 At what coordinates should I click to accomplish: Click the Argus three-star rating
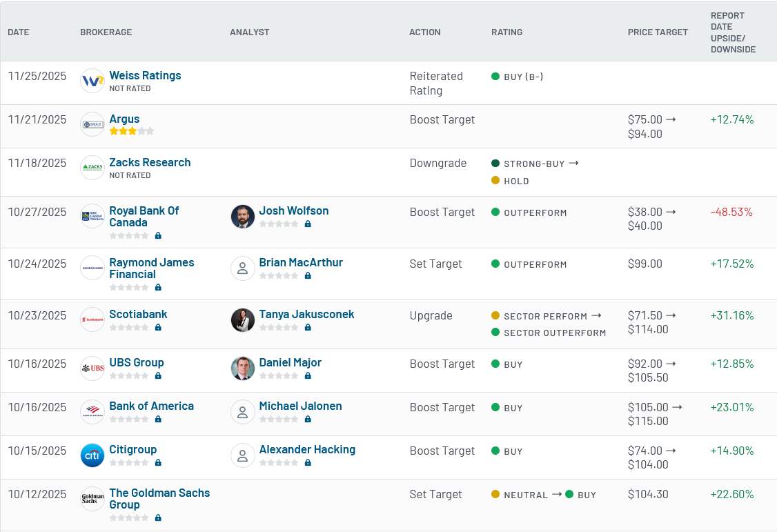[132, 131]
